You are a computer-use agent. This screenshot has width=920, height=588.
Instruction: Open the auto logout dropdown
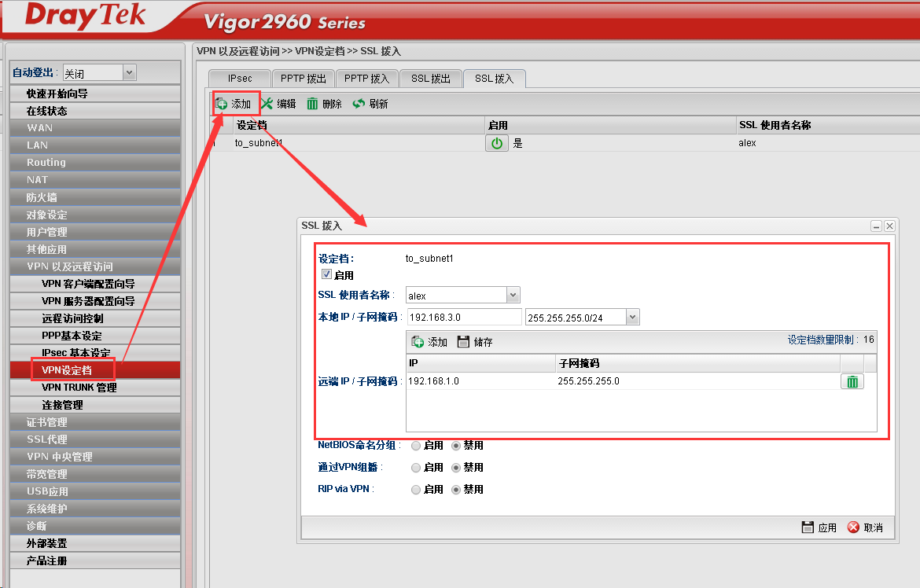130,73
